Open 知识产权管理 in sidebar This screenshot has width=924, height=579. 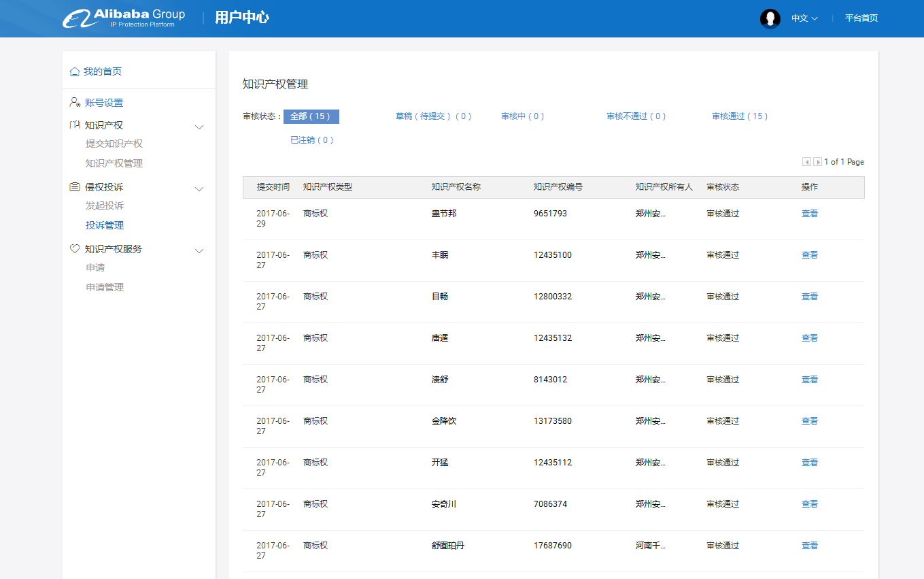tap(114, 163)
